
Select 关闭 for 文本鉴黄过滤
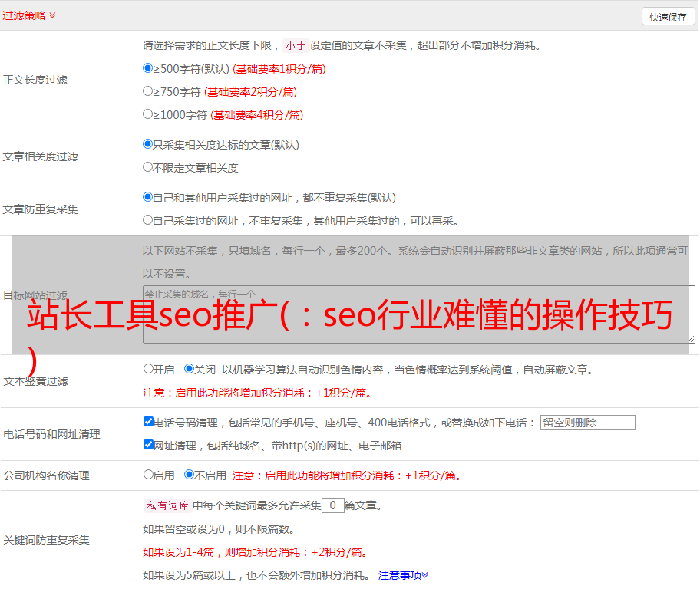[x=190, y=369]
